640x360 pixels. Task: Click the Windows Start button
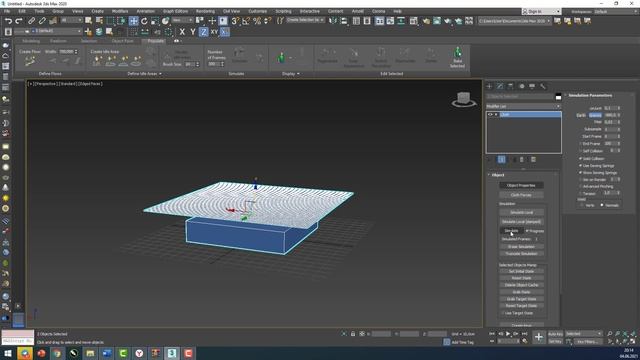click(8, 353)
